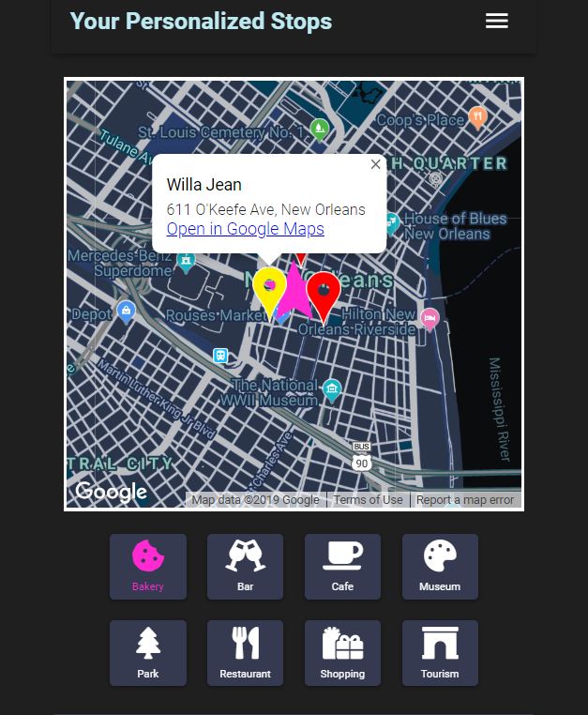588x715 pixels.
Task: Click the Mississippi River label
Action: tap(499, 409)
